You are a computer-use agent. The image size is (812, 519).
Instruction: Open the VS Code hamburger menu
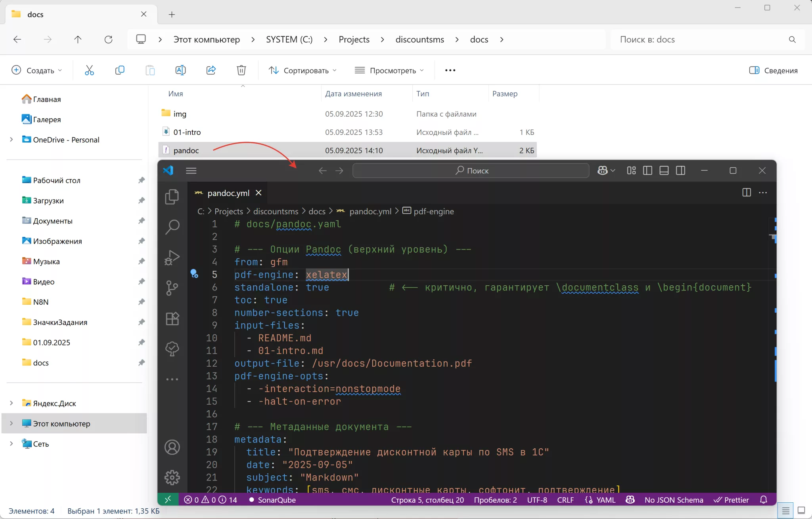[191, 171]
